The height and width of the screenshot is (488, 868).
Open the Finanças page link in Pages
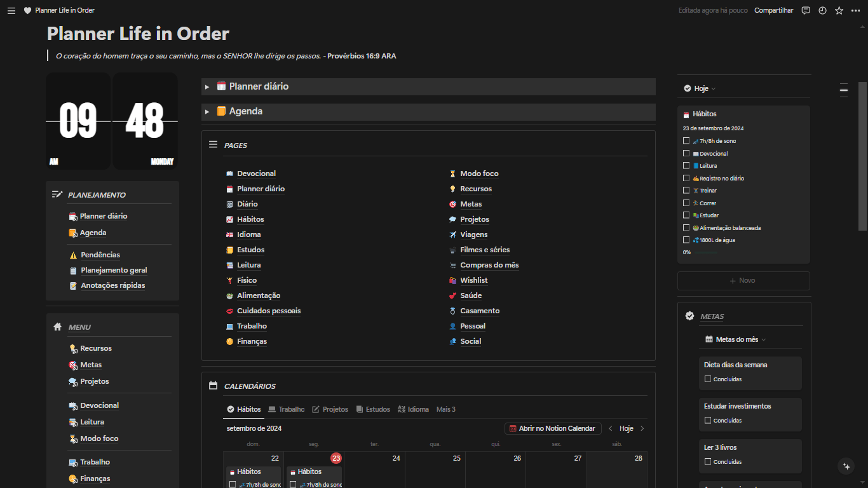252,342
